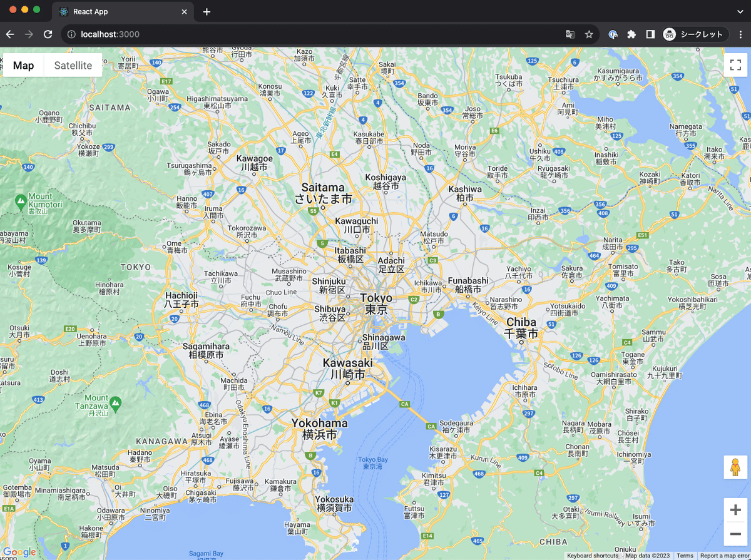Open the extensions puzzle icon
The height and width of the screenshot is (560, 751).
point(631,34)
